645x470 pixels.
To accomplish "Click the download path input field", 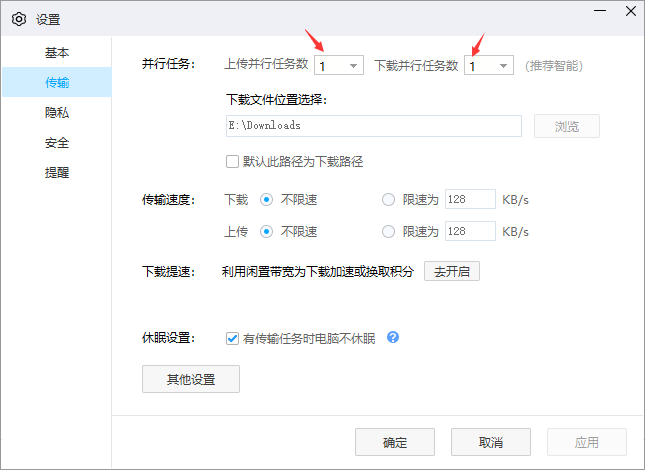I will click(x=374, y=126).
